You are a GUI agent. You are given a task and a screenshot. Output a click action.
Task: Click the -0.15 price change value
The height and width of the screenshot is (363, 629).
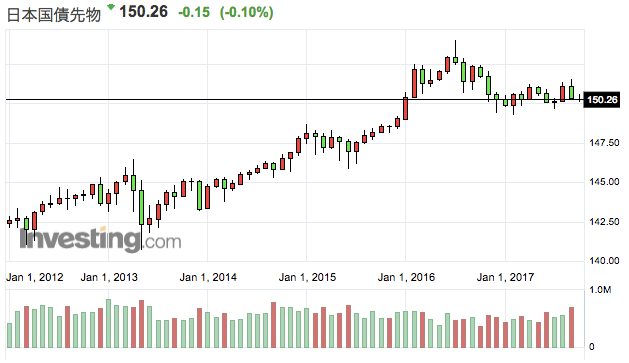click(194, 12)
